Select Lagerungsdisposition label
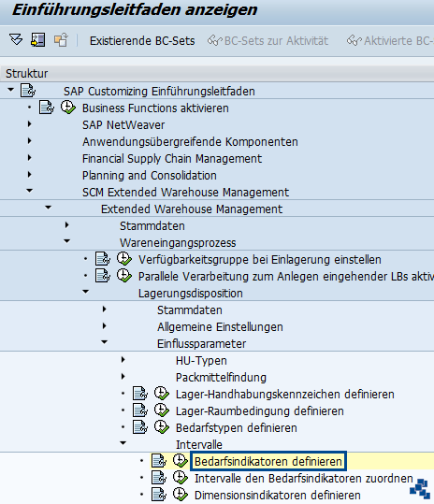 (190, 294)
